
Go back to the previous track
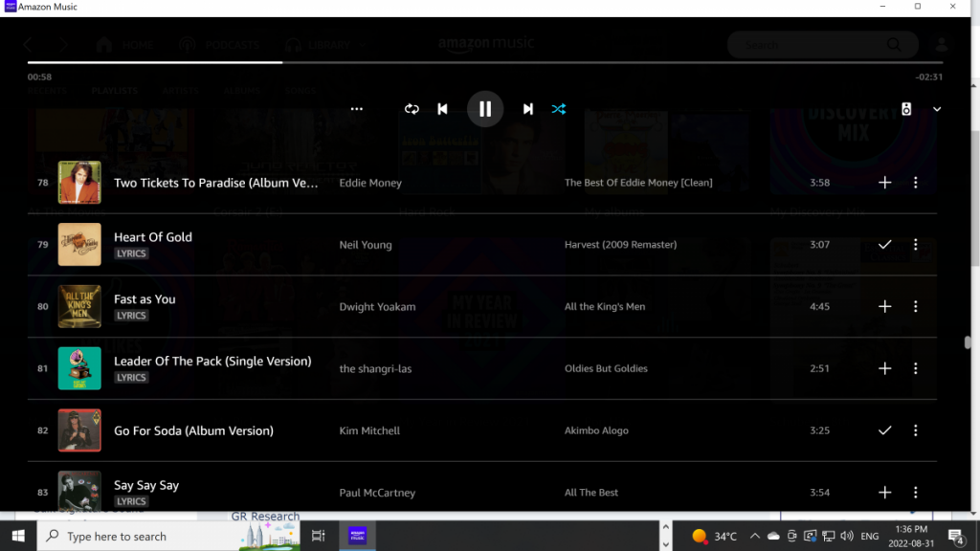[442, 109]
